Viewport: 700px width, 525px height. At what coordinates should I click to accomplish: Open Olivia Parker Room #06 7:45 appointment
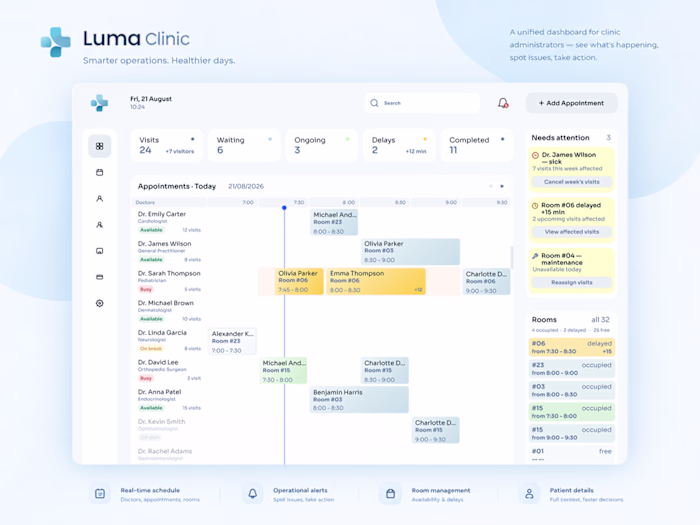tap(299, 281)
